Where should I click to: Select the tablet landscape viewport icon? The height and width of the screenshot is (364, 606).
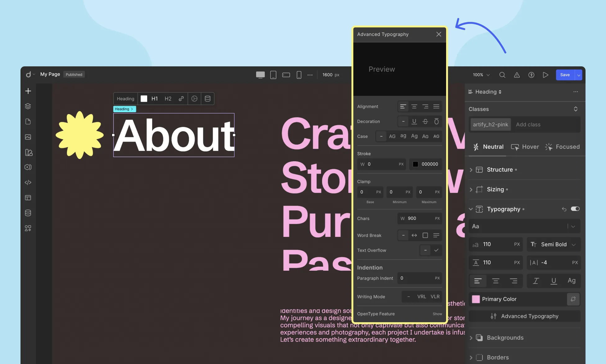pyautogui.click(x=286, y=75)
